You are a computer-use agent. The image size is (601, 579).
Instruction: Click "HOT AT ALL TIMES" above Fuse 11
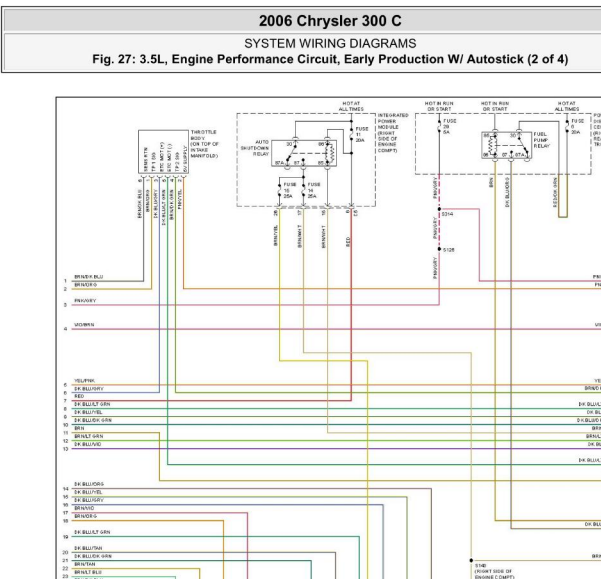[351, 106]
